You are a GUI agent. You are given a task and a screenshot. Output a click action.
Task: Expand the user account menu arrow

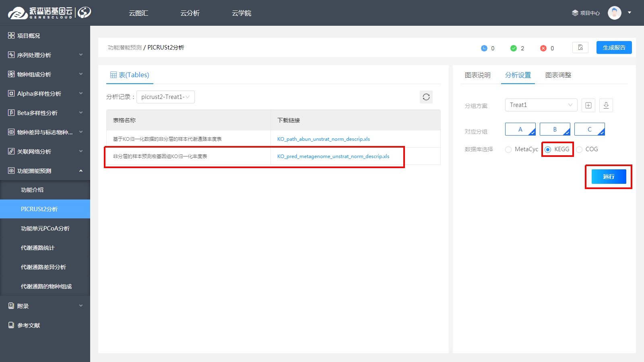(630, 12)
